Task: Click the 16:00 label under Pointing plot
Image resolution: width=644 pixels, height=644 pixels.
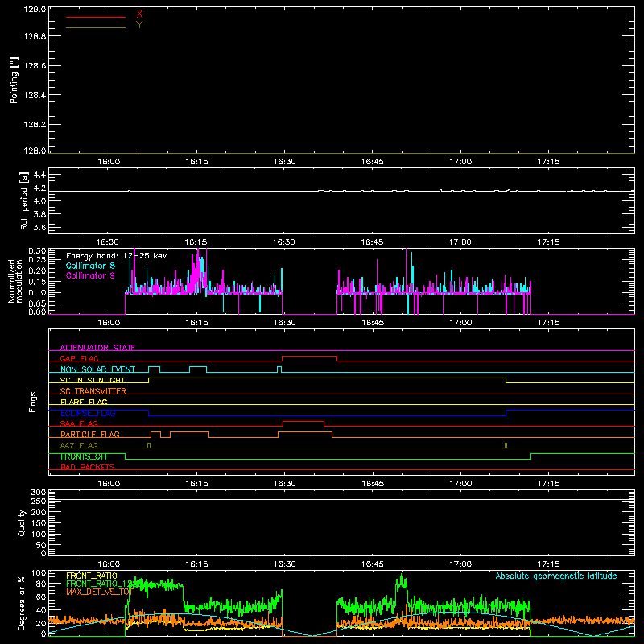Action: (x=109, y=162)
